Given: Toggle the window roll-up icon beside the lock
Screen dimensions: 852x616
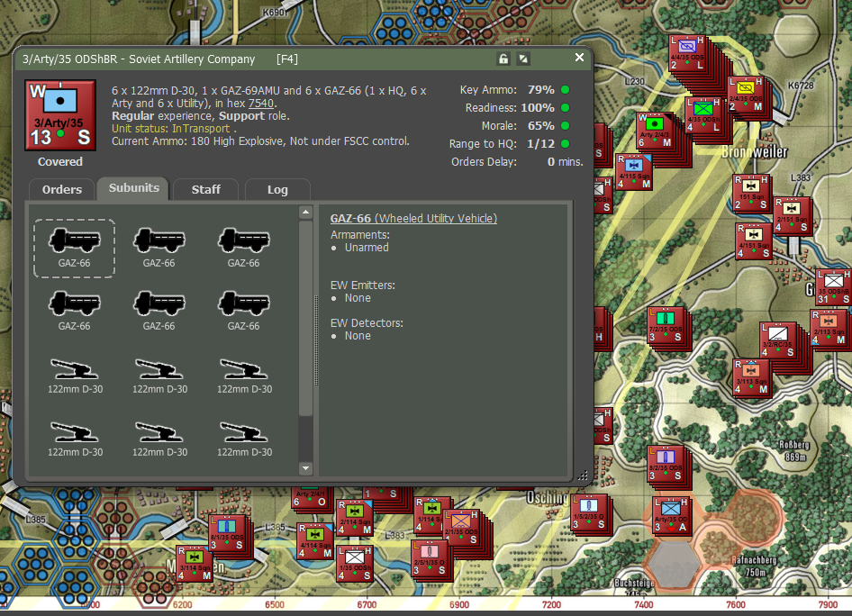Looking at the screenshot, I should (523, 57).
